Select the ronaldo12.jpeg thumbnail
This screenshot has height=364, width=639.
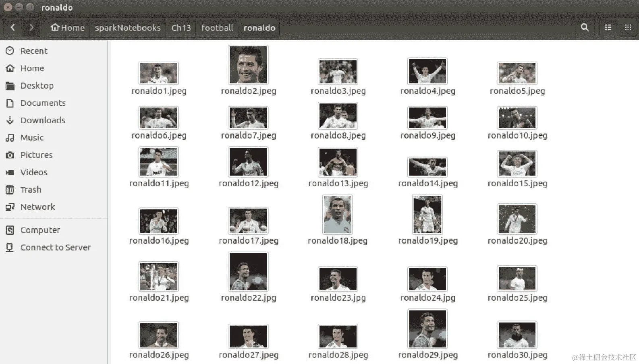248,162
